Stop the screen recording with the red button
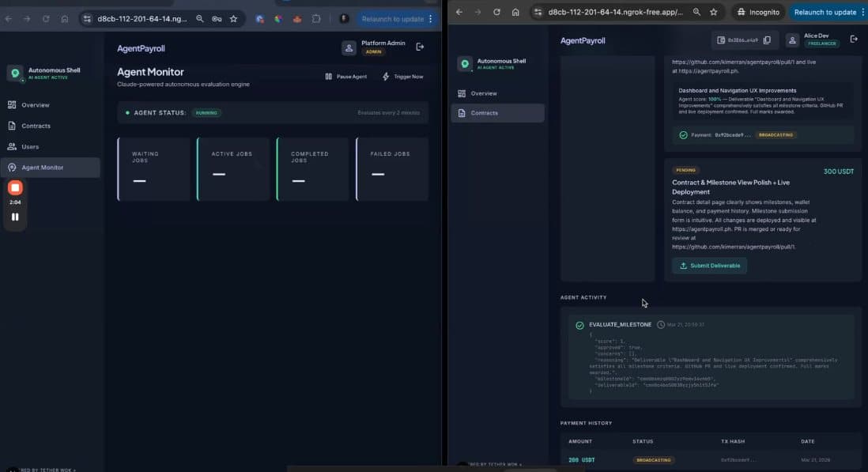 (x=15, y=188)
